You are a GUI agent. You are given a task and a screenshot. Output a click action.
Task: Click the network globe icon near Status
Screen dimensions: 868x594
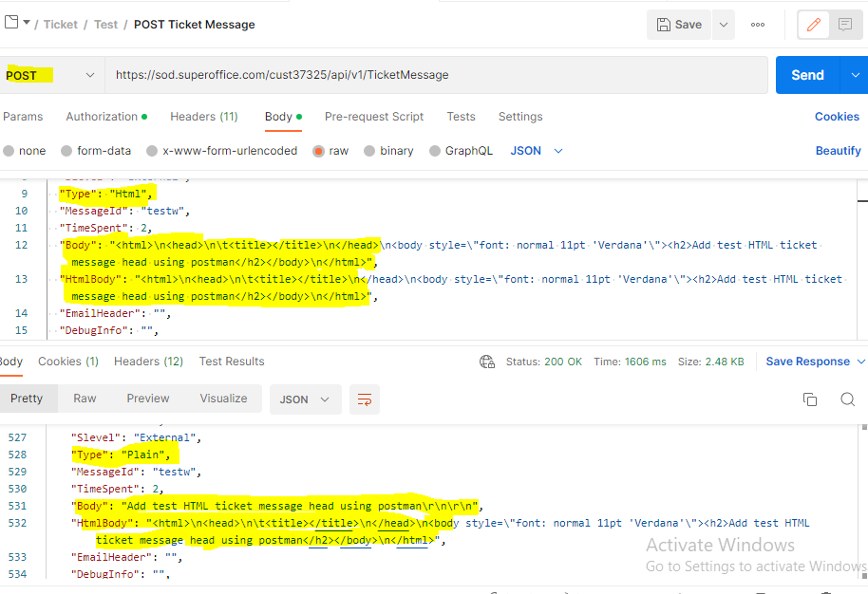(487, 362)
